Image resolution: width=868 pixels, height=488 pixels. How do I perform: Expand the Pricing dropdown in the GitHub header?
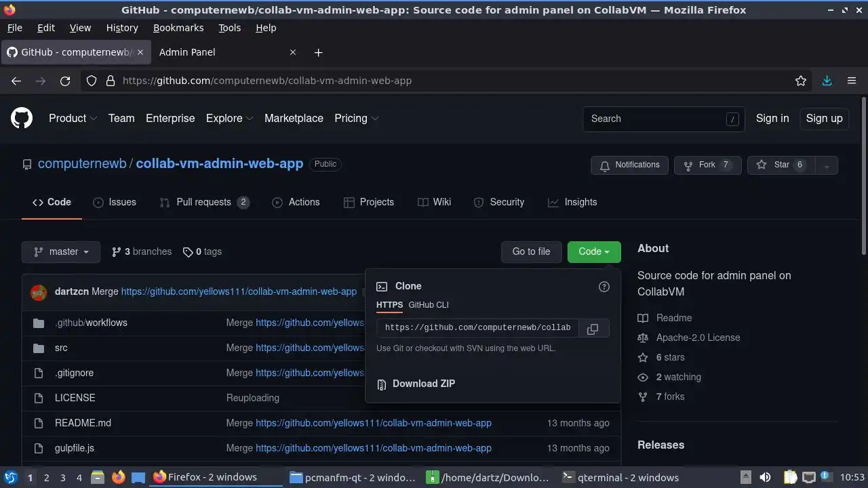coord(356,119)
